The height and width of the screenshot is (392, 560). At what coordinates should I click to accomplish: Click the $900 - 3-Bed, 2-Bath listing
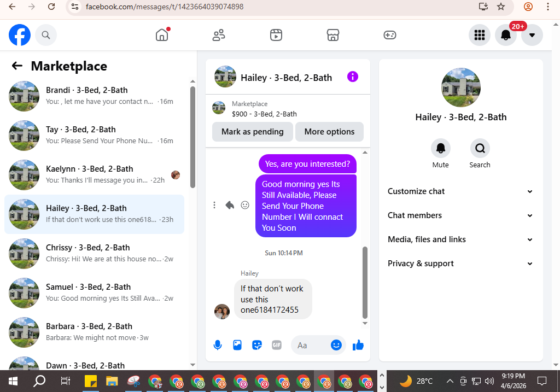click(x=264, y=114)
